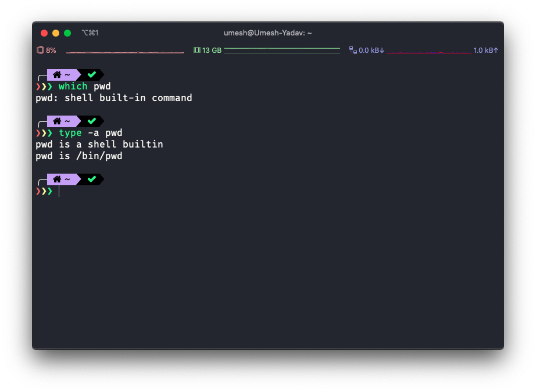Click the green checkmark in the second prompt
Viewport: 536px width, 392px height.
click(91, 121)
